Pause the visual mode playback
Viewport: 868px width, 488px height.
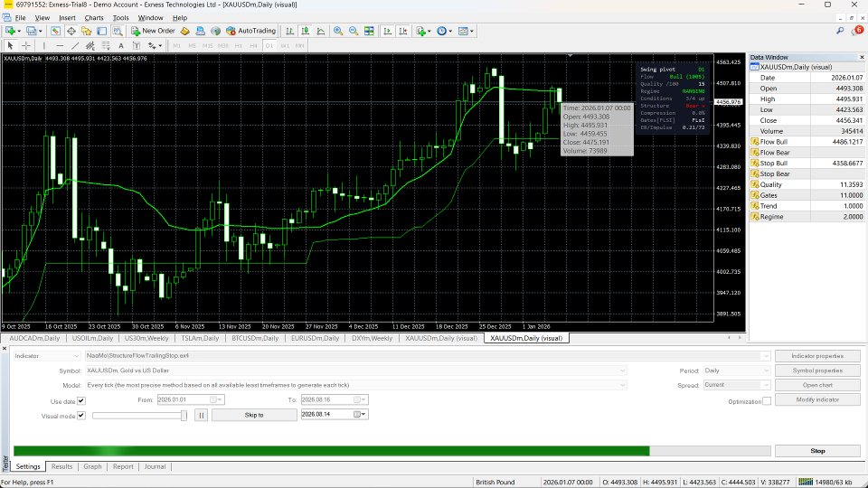pos(201,415)
